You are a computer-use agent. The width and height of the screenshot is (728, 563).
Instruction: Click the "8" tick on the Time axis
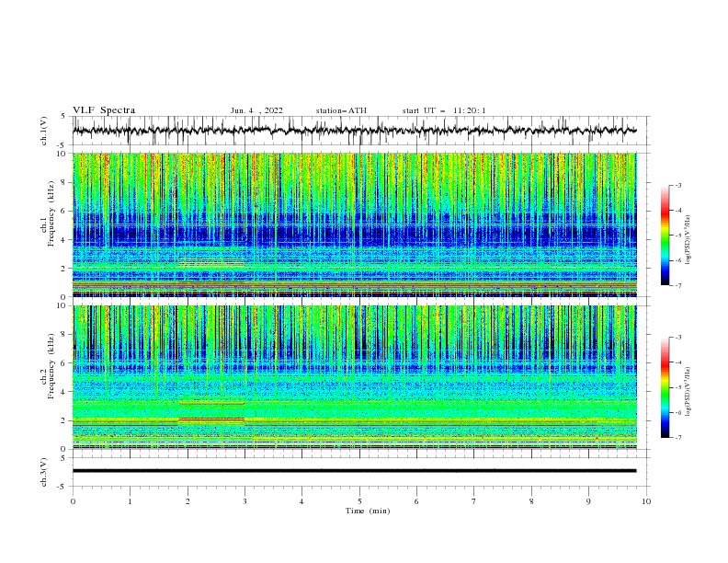[531, 501]
